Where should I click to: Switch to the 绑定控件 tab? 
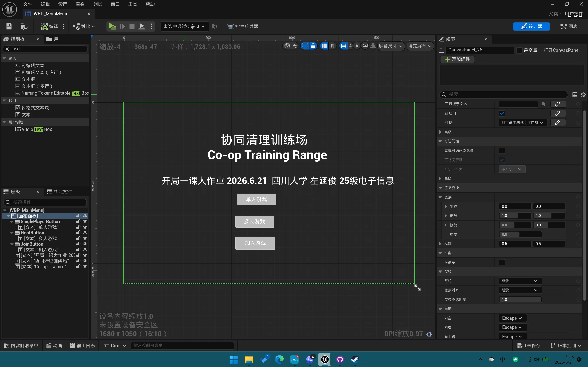pyautogui.click(x=60, y=192)
